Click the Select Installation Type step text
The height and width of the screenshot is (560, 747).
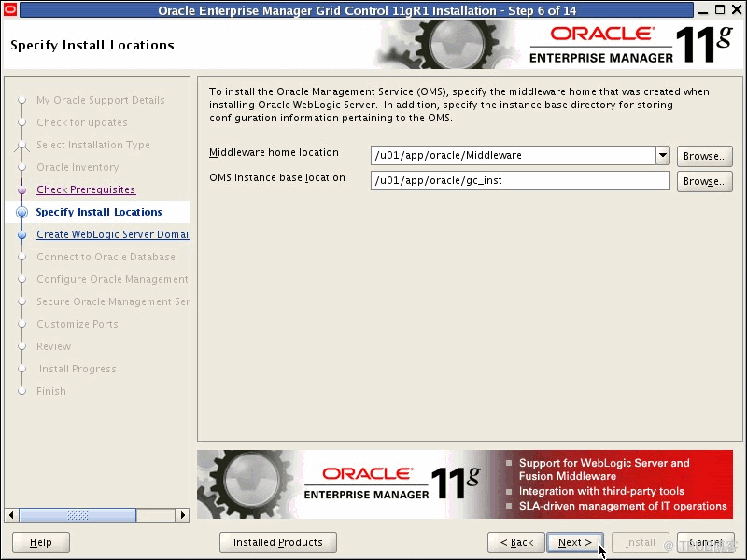tap(93, 145)
